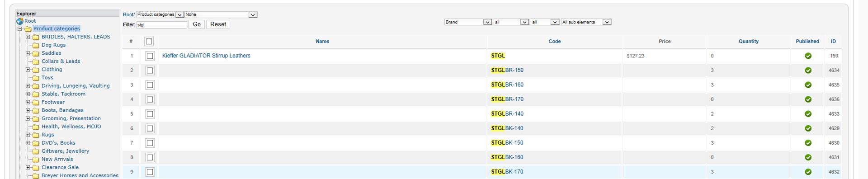The image size is (868, 179).
Task: Click the Giftware, Jewellery folder icon
Action: [x=36, y=151]
